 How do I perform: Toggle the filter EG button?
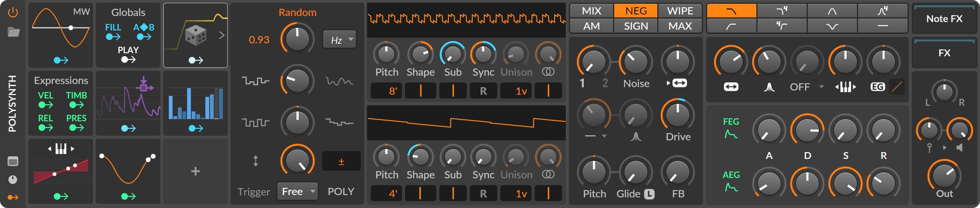(x=878, y=87)
